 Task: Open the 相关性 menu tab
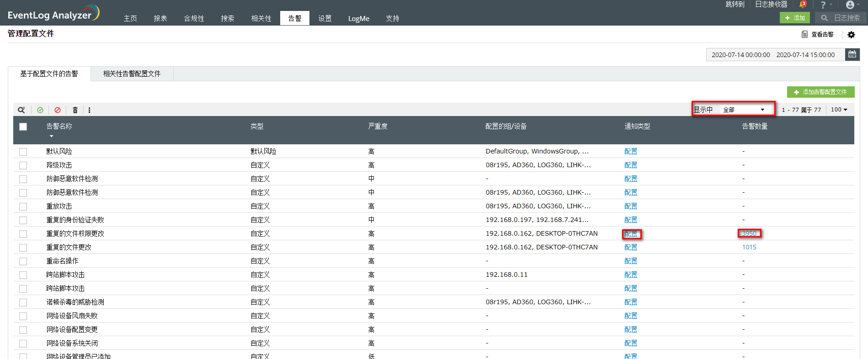(x=261, y=18)
